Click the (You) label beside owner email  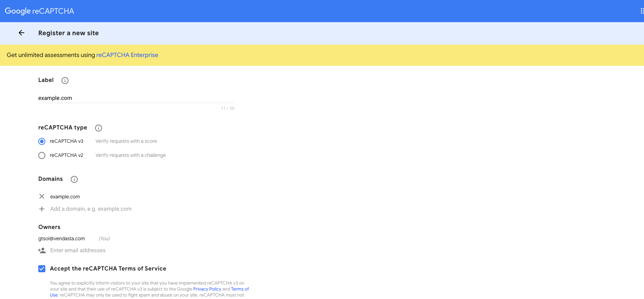click(x=104, y=238)
